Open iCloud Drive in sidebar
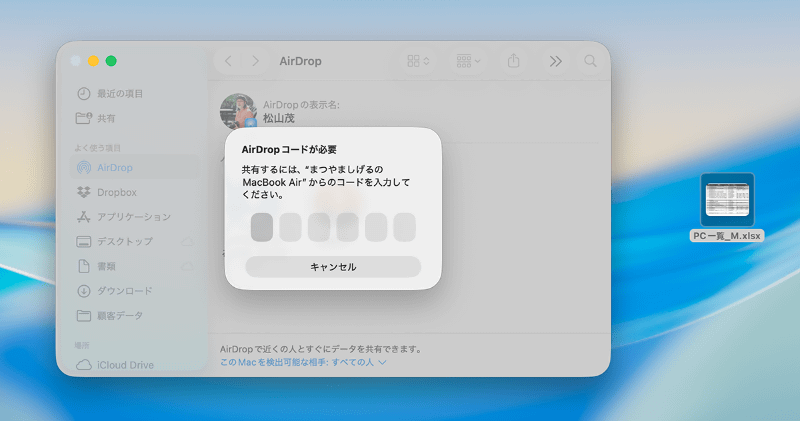This screenshot has width=800, height=421. pos(134,365)
